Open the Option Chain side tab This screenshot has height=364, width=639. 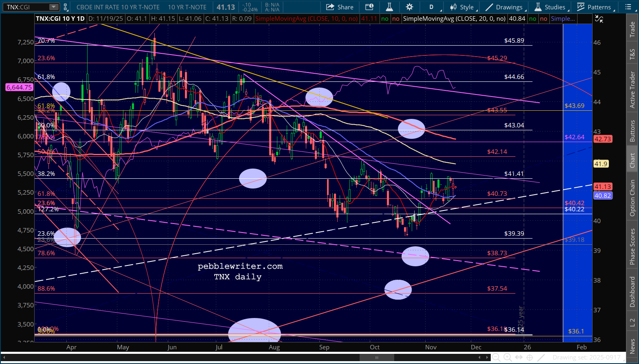(x=632, y=198)
